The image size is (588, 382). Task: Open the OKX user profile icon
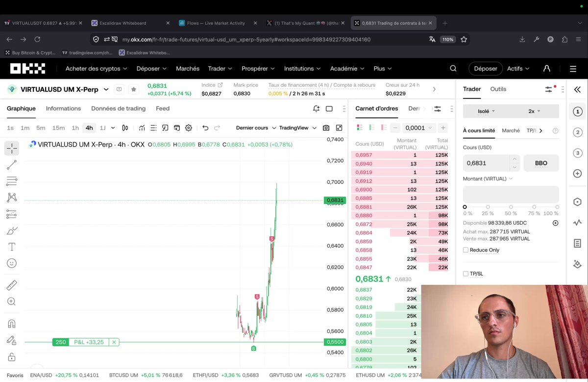tap(547, 69)
